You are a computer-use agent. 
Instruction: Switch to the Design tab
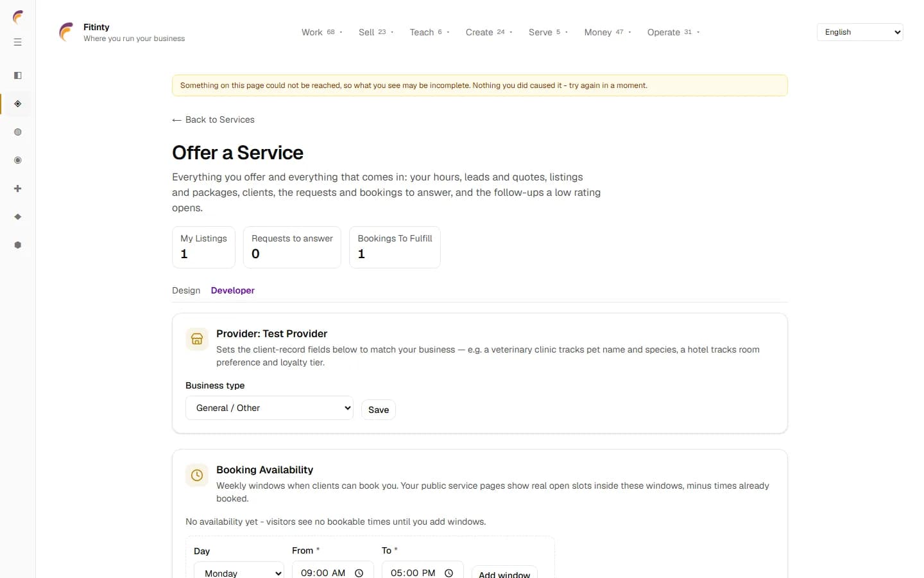186,290
